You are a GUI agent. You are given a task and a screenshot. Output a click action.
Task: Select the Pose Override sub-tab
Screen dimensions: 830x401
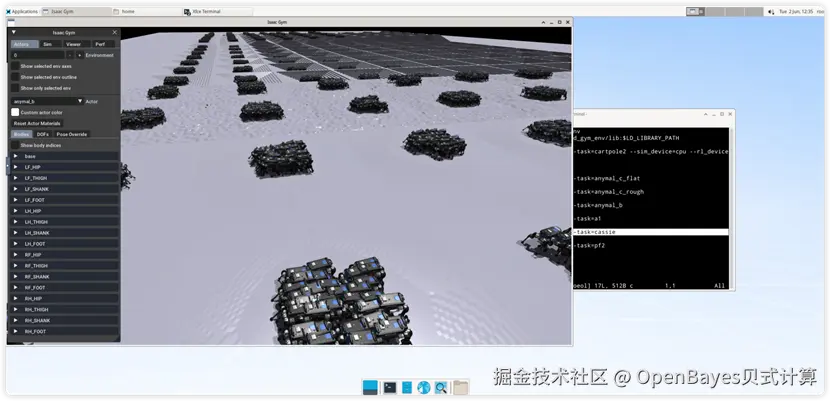71,134
